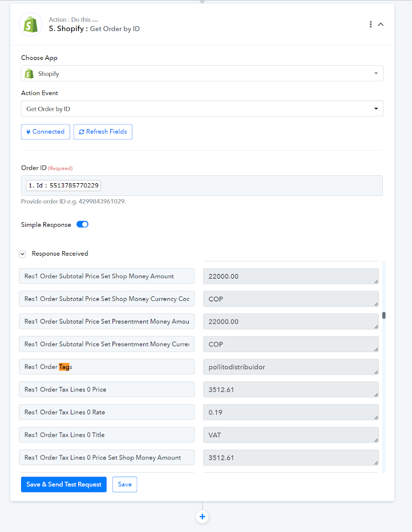Click the Refresh Fields button
Image resolution: width=412 pixels, height=532 pixels.
(103, 132)
